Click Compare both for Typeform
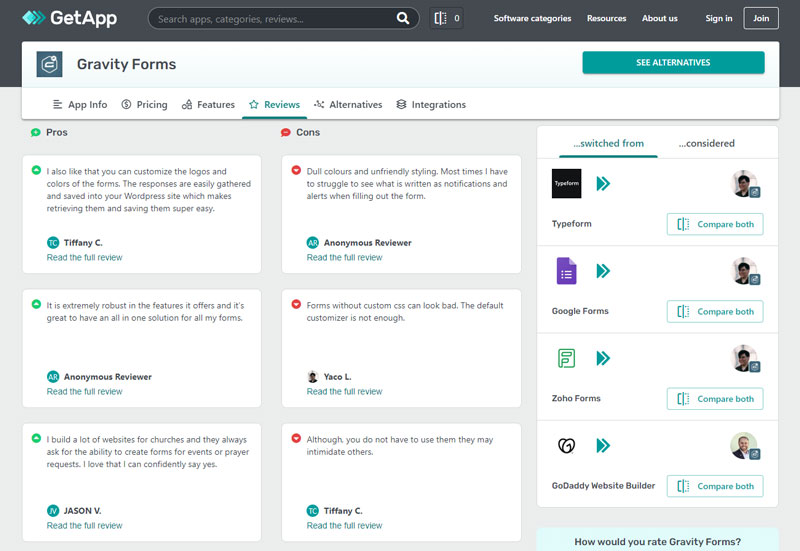This screenshot has height=551, width=800. point(715,224)
